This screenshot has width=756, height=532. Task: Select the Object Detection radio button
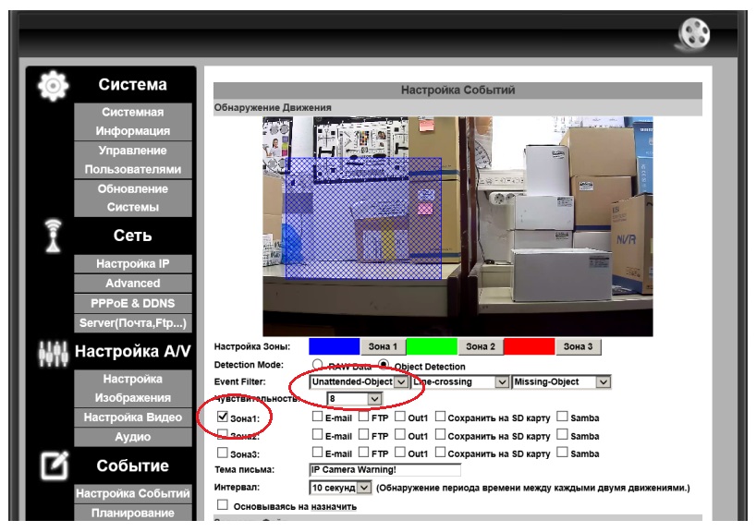click(x=384, y=365)
